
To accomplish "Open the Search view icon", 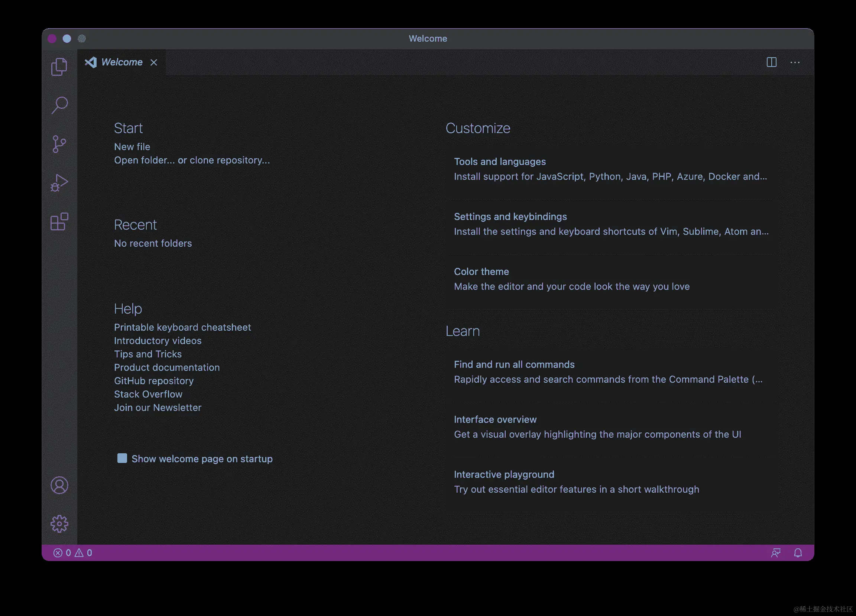I will click(59, 105).
